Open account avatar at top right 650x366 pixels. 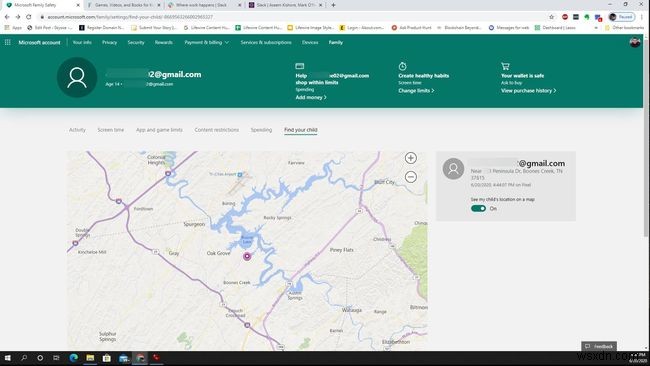tap(635, 42)
